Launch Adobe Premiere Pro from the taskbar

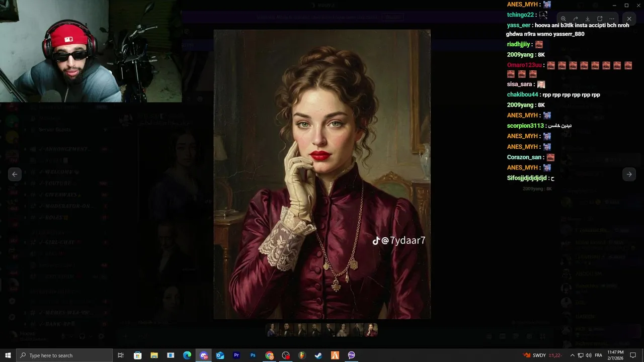[236, 355]
